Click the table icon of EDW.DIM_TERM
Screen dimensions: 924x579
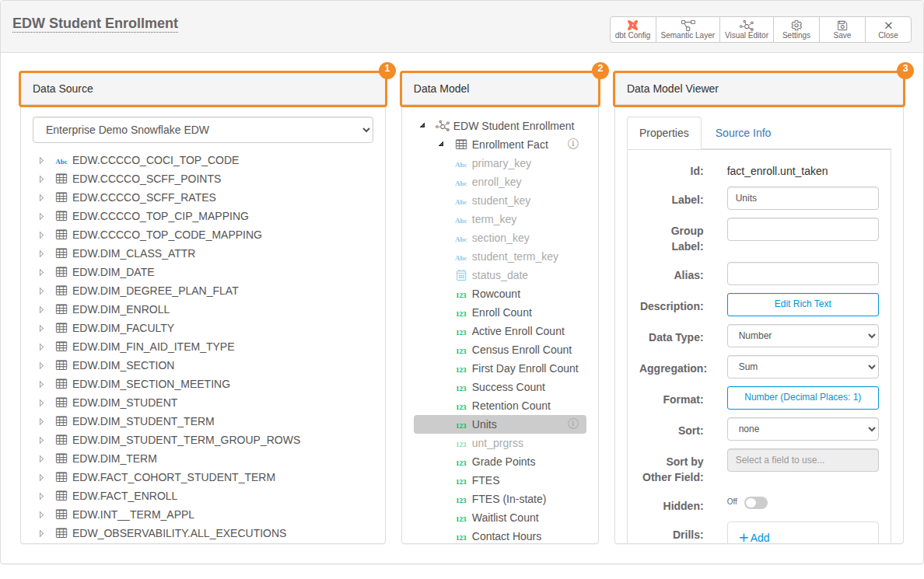61,459
